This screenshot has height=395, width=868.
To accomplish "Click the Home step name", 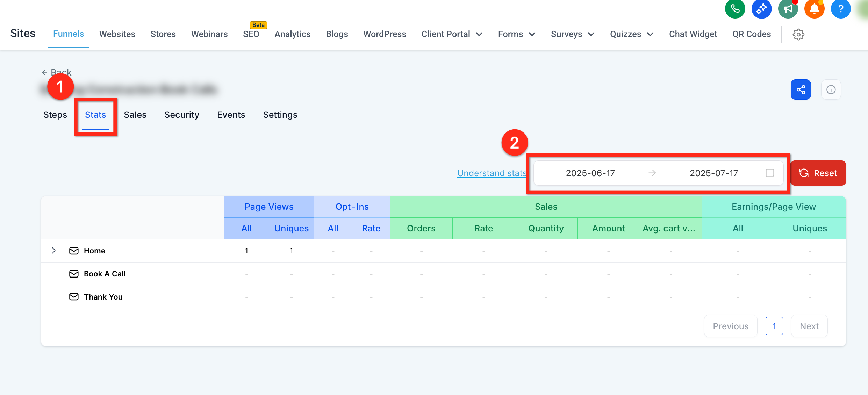I will click(x=94, y=251).
